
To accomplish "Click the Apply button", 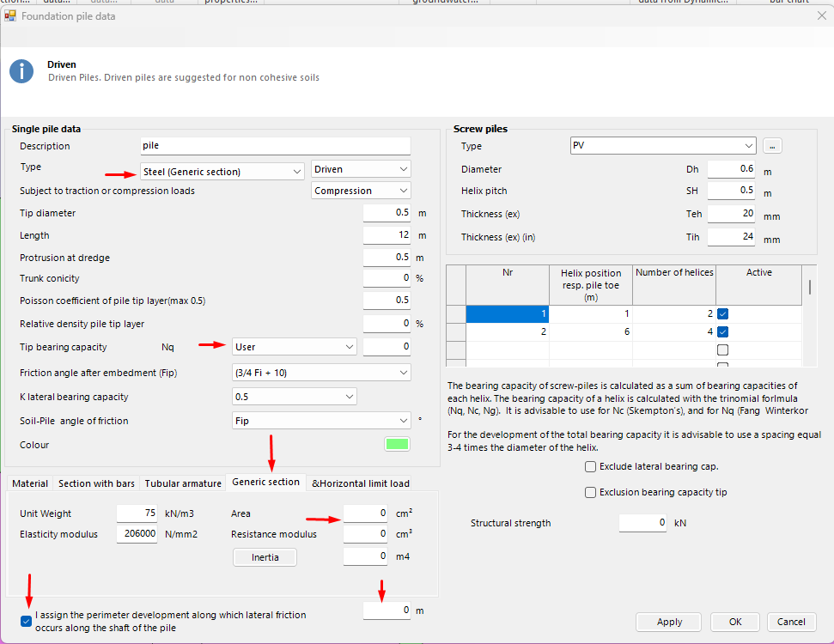I will pos(668,622).
